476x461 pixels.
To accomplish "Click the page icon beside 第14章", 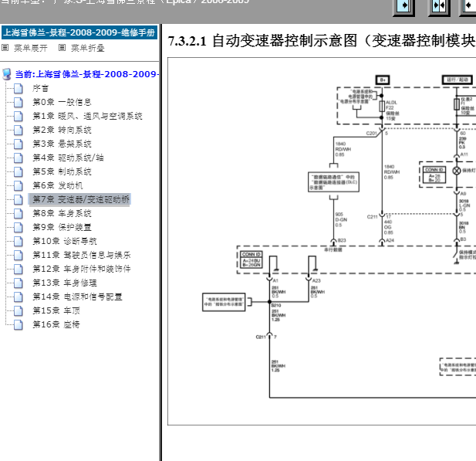I will click(19, 297).
